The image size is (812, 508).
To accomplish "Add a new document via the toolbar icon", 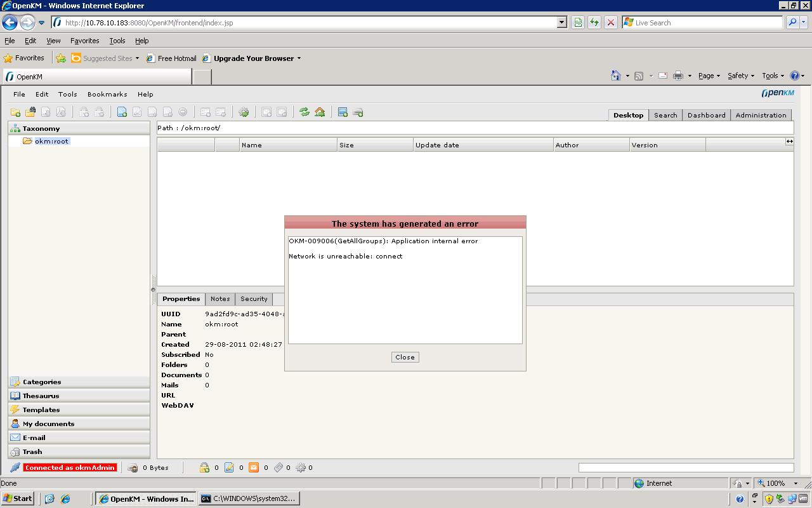I will pyautogui.click(x=122, y=112).
